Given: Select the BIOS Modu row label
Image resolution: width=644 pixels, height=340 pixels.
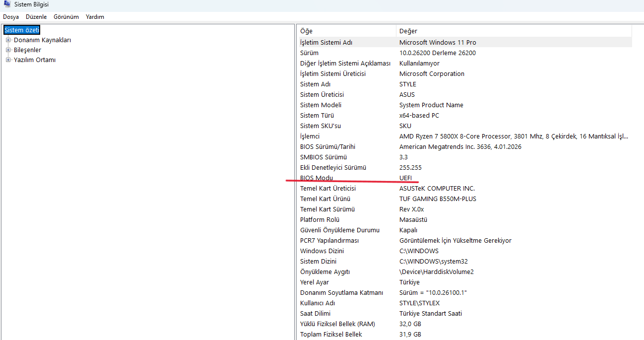Looking at the screenshot, I should click(317, 178).
